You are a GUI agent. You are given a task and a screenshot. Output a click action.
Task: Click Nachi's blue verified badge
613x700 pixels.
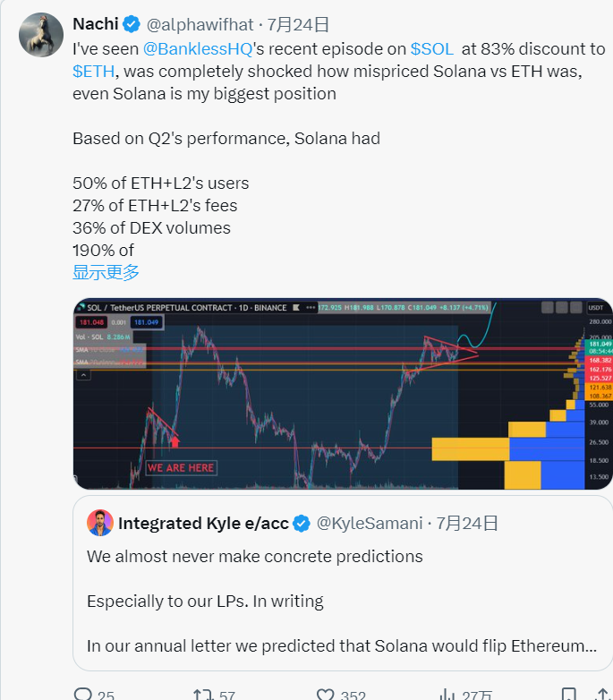(x=132, y=24)
